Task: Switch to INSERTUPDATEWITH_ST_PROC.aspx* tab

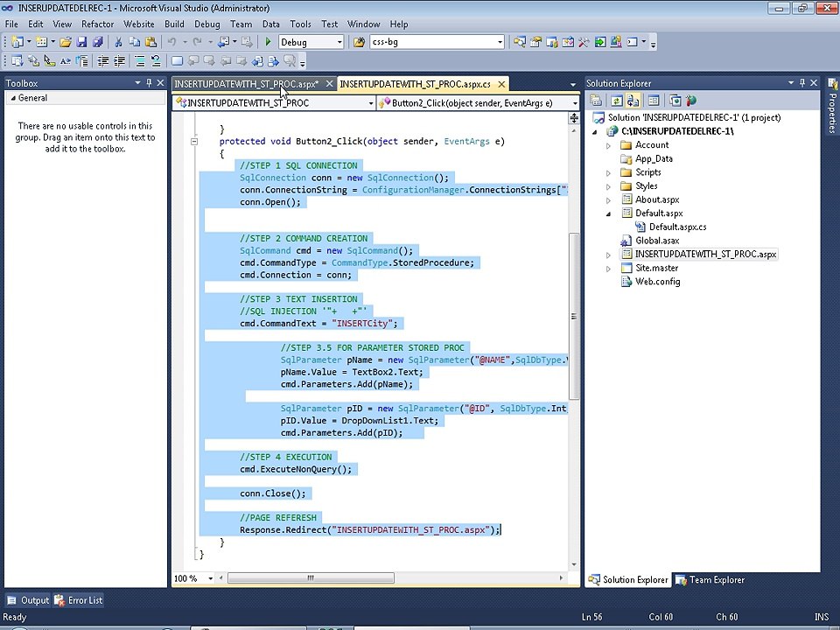Action: pos(247,84)
